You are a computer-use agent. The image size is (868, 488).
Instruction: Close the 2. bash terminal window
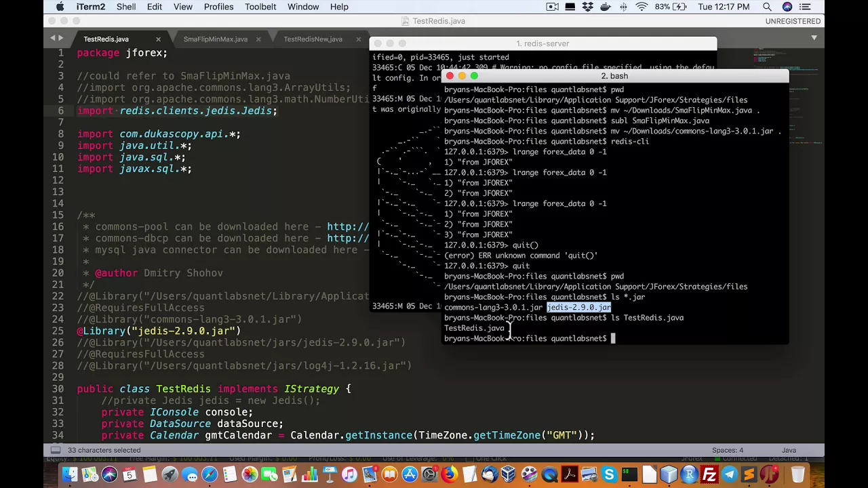click(x=450, y=76)
